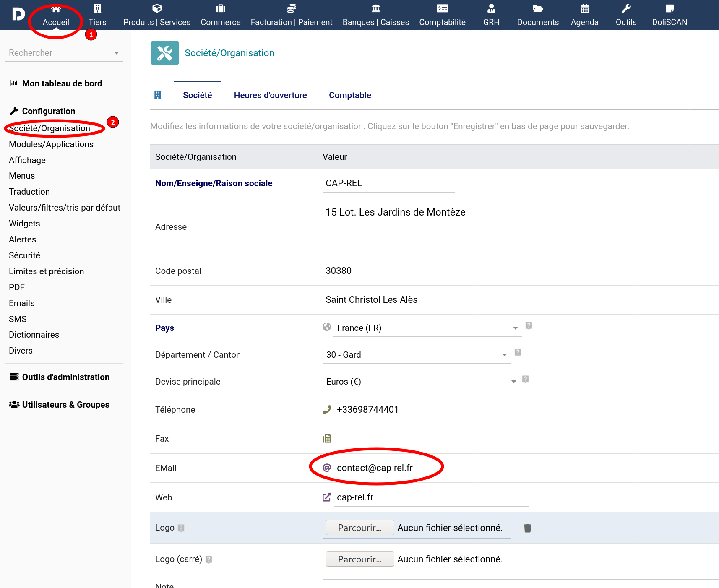Switch to Heures d'ouverture tab
The image size is (719, 588).
tap(271, 95)
